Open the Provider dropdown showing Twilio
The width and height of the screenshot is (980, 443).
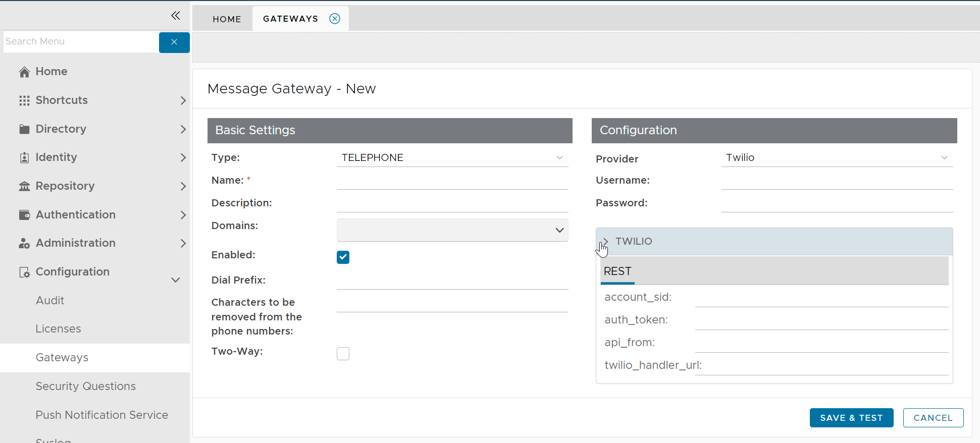(x=837, y=158)
